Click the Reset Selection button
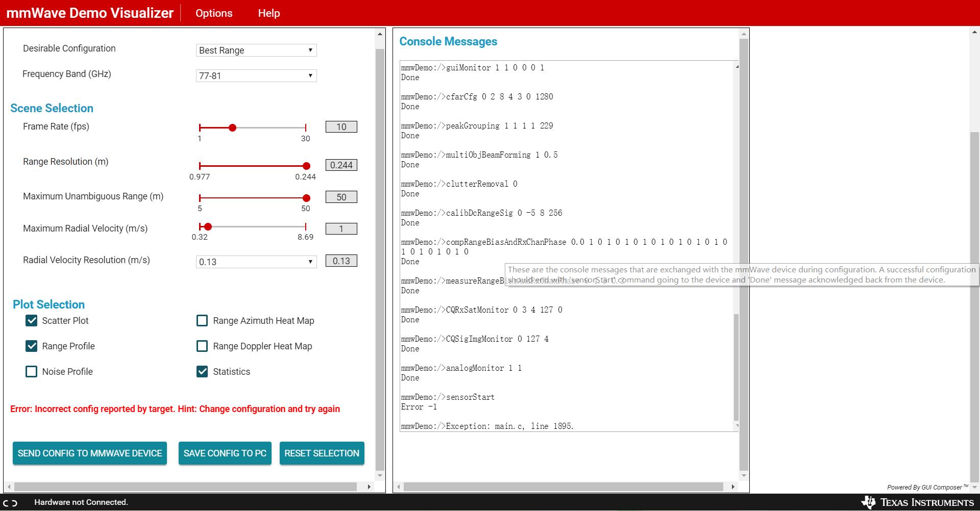The height and width of the screenshot is (511, 980). pos(322,453)
